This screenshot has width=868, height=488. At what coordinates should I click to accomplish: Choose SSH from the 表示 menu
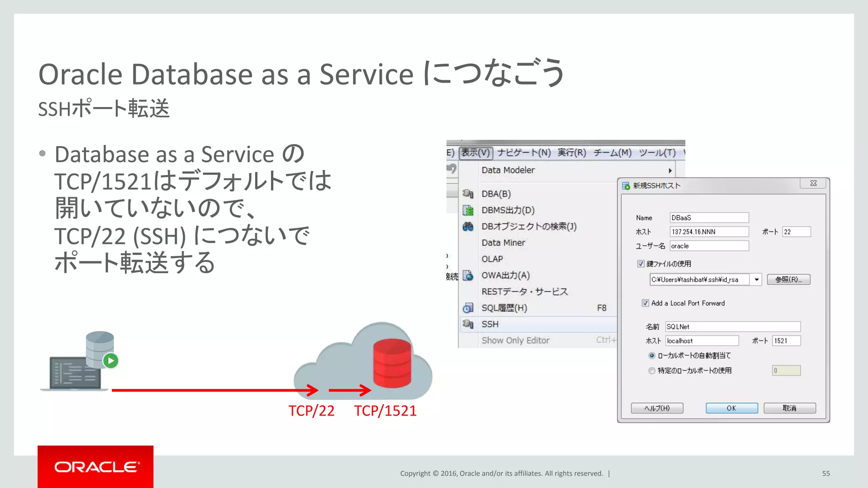[538, 324]
